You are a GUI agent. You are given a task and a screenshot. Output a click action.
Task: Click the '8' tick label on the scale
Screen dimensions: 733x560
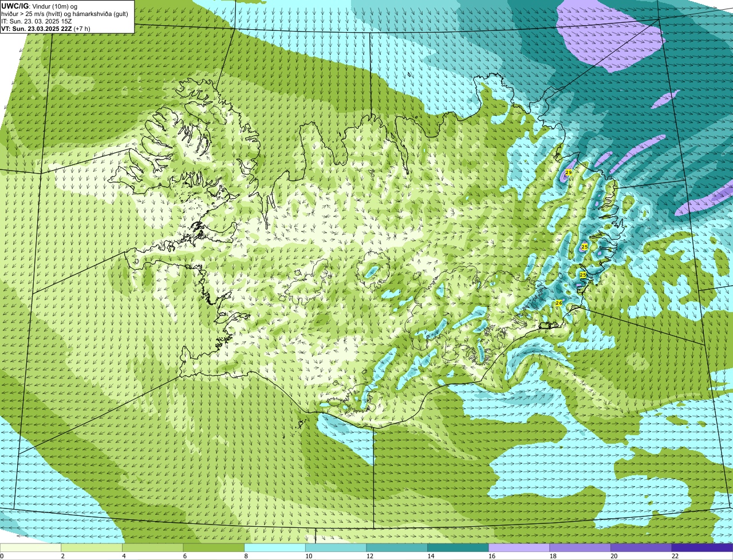(246, 556)
